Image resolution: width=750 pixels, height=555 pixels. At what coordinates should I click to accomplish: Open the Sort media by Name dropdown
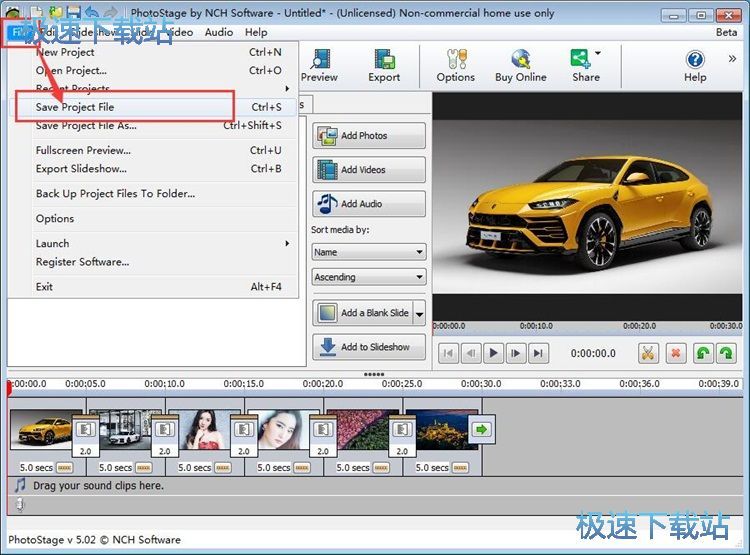pyautogui.click(x=369, y=252)
